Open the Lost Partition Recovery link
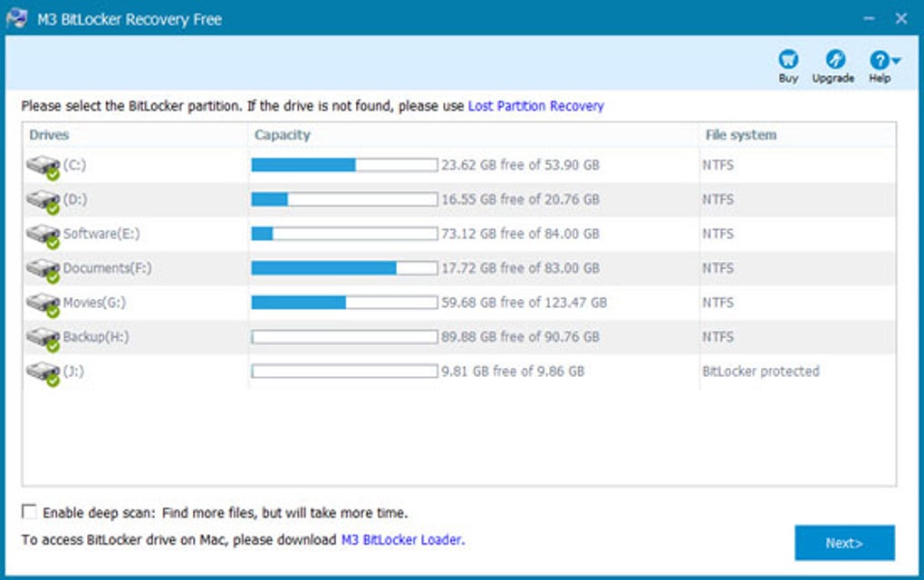This screenshot has height=580, width=924. (535, 106)
